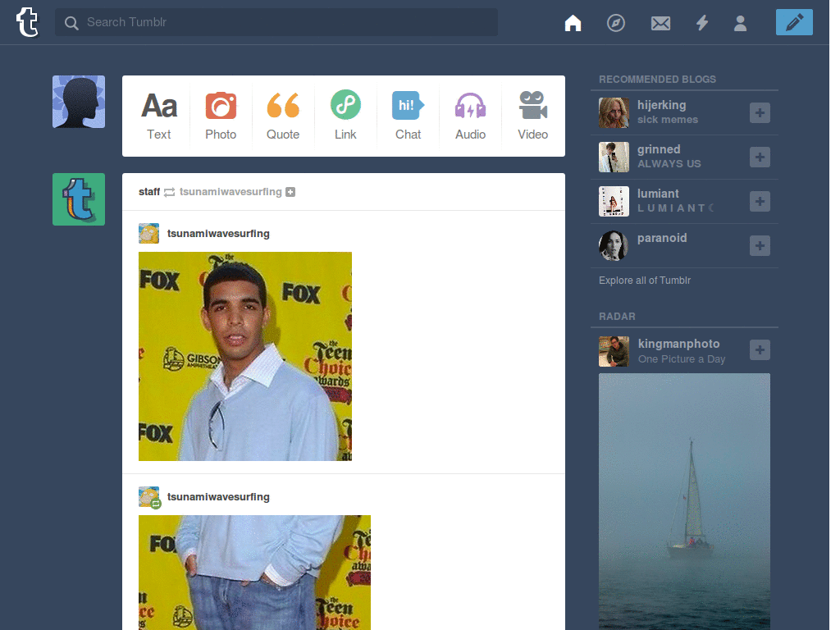This screenshot has height=630, width=840.
Task: Open the Home dashboard icon
Action: [573, 23]
